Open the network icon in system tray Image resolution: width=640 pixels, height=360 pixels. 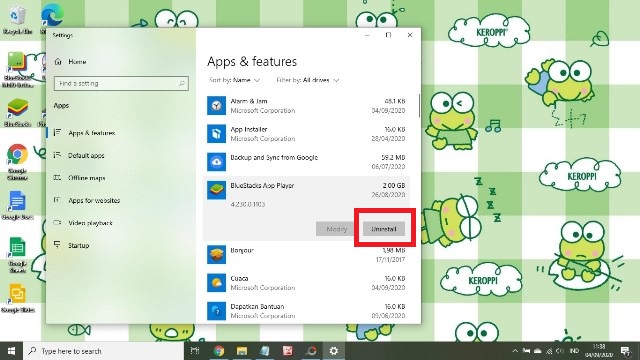549,351
